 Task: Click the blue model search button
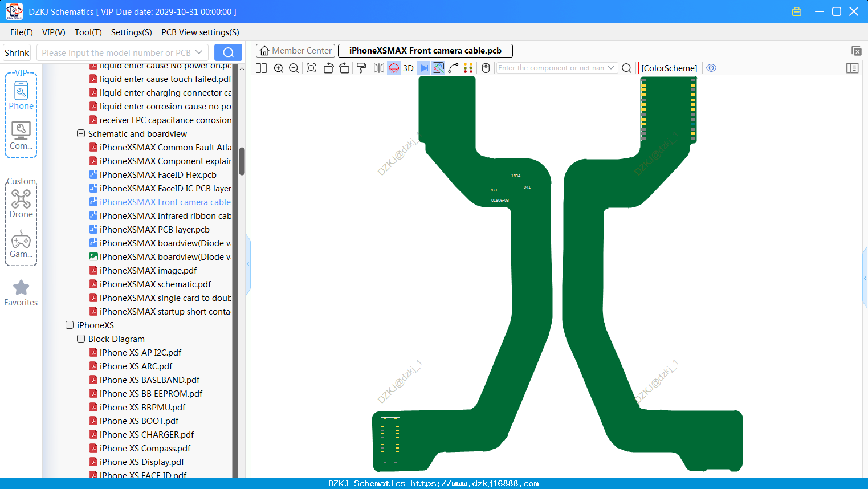pyautogui.click(x=228, y=52)
